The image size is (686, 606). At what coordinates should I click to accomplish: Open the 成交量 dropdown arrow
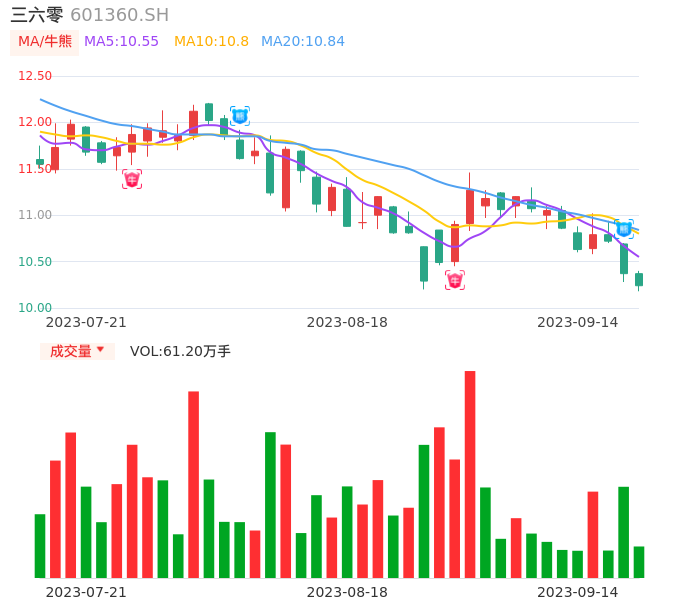click(x=100, y=350)
